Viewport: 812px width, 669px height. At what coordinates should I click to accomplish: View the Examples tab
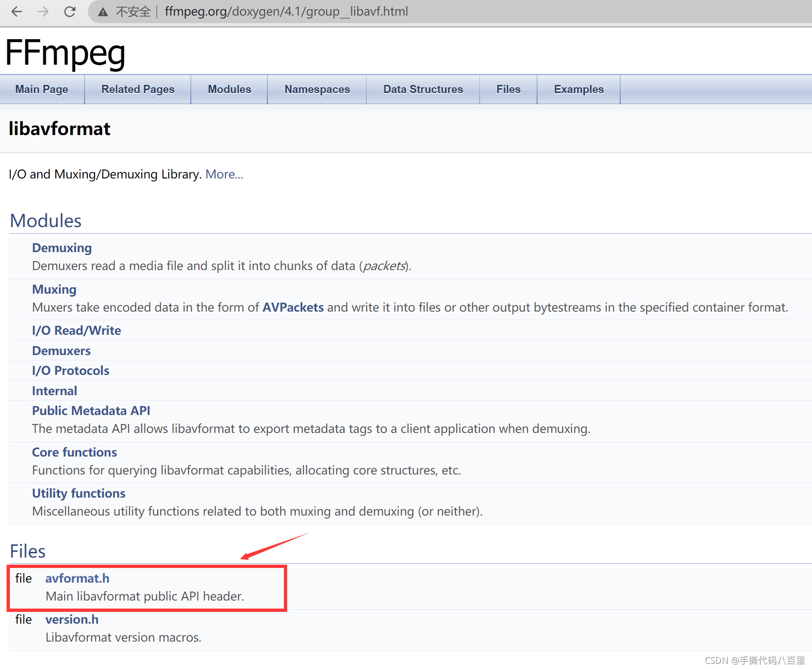point(578,89)
